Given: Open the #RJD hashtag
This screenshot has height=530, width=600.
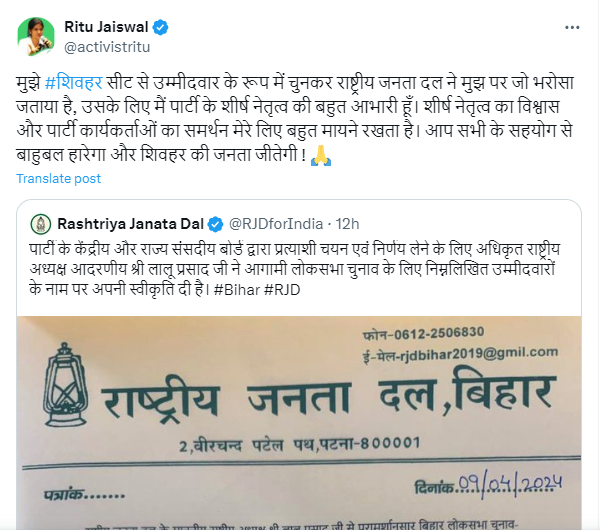Looking at the screenshot, I should pos(282,290).
